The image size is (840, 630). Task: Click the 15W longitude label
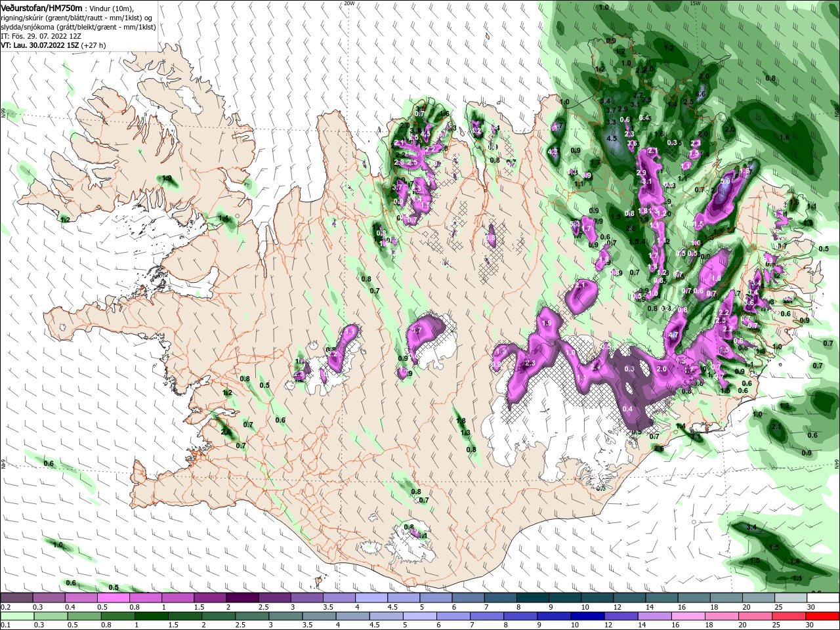[695, 3]
